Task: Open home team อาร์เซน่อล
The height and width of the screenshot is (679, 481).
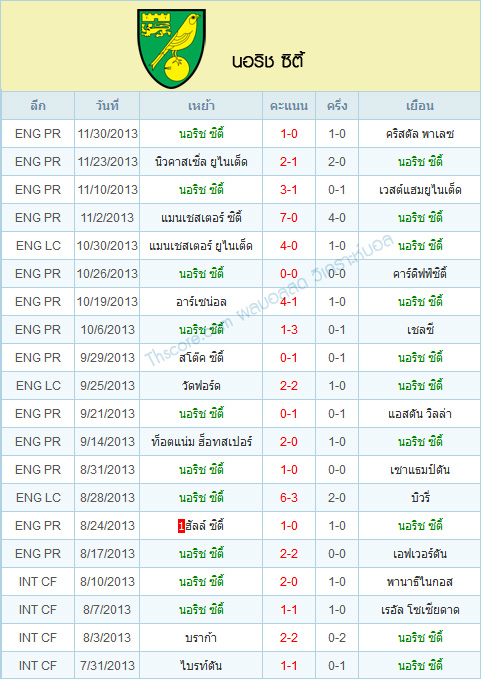Action: point(201,302)
